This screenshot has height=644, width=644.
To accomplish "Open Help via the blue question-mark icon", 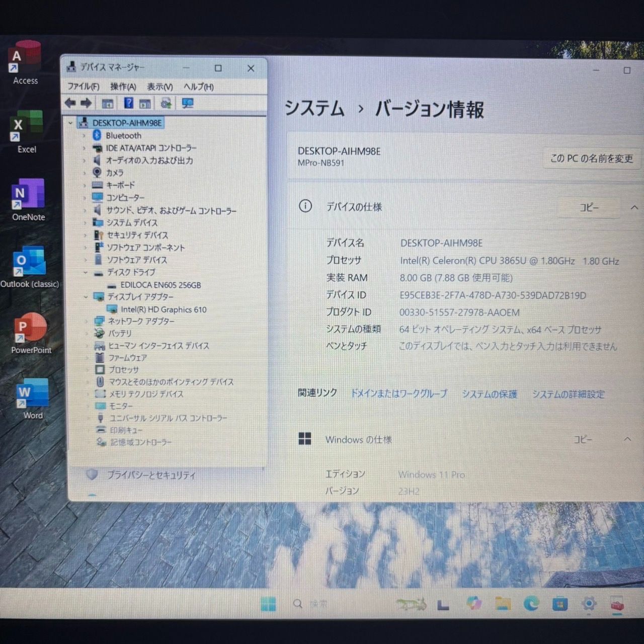I will pyautogui.click(x=129, y=103).
